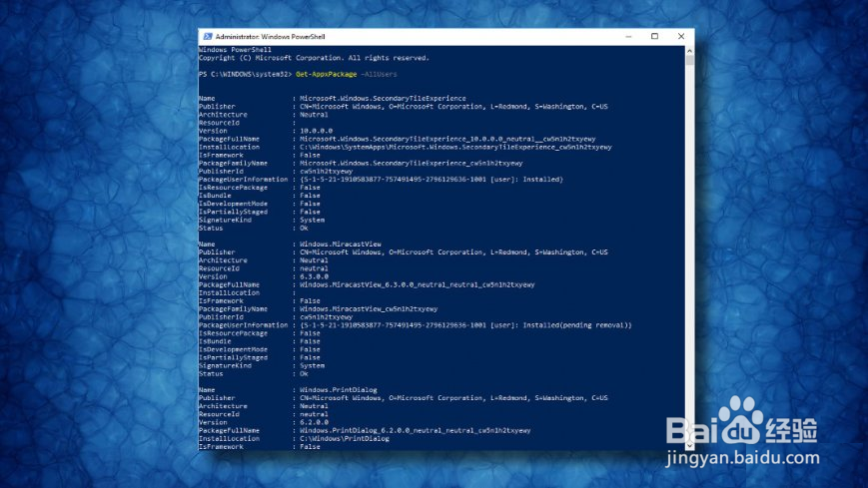Click the scrollbar up arrow

tap(690, 50)
